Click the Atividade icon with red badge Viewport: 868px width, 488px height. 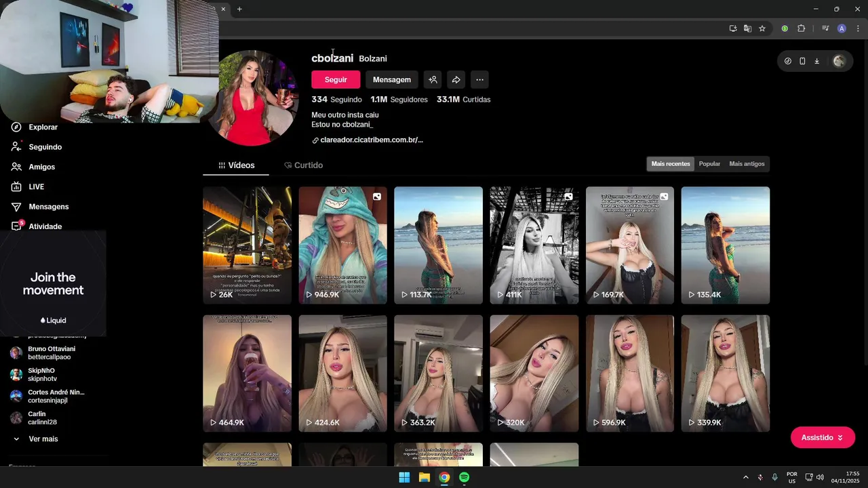pyautogui.click(x=17, y=226)
